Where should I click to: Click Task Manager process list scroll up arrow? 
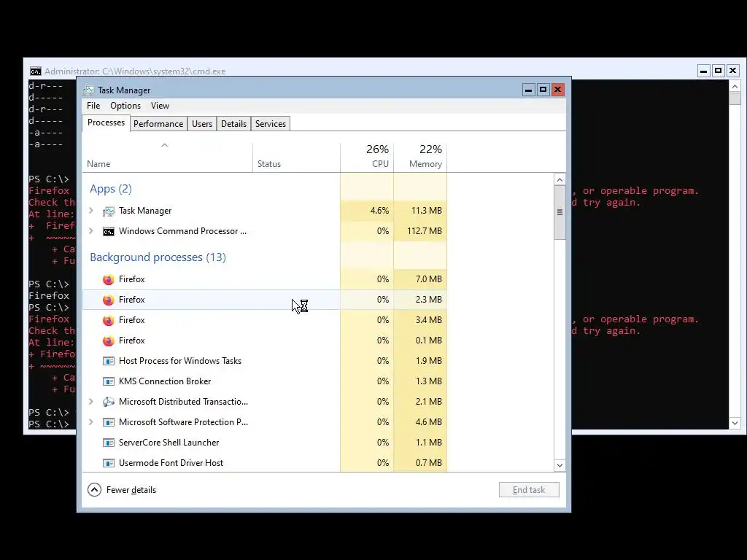pos(560,179)
